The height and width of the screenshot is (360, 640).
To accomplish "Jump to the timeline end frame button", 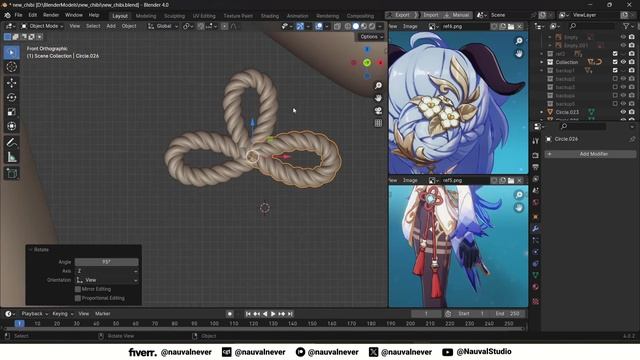I will [290, 314].
